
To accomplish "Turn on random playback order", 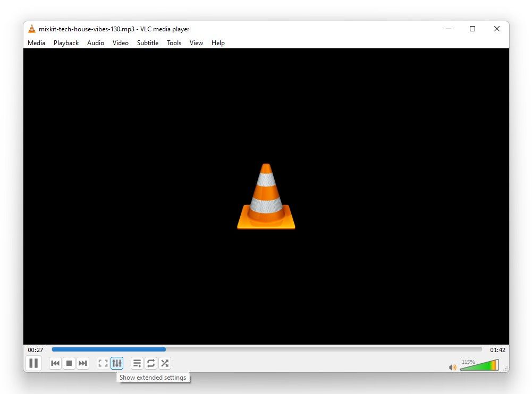I will point(164,363).
